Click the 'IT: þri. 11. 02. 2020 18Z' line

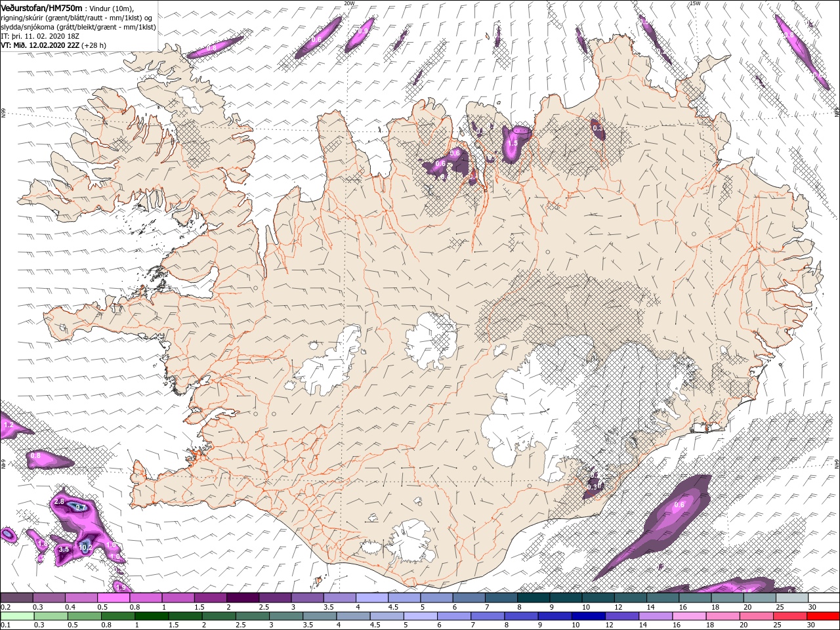[39, 36]
